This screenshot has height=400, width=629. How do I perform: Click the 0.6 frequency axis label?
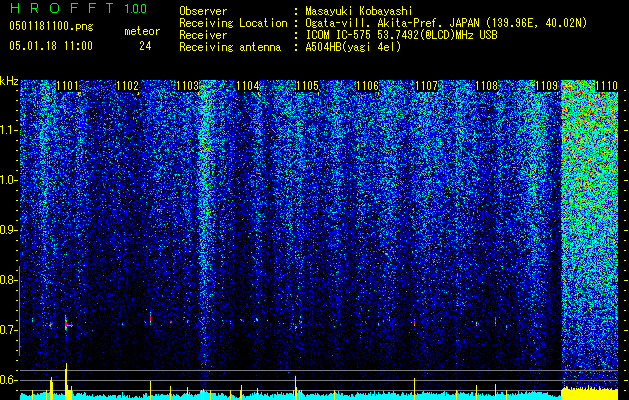click(x=9, y=380)
